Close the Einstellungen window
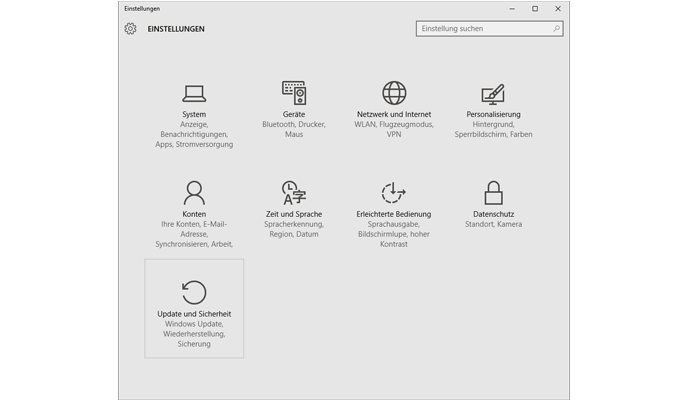The image size is (688, 400). click(558, 8)
